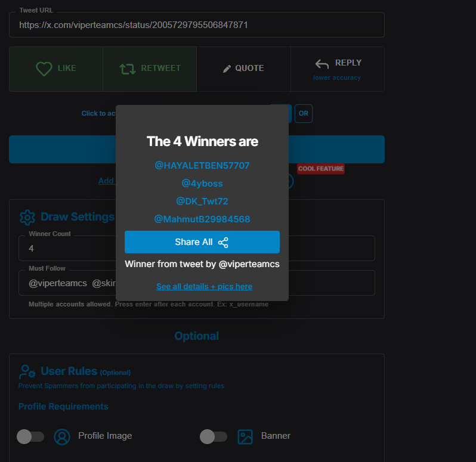Click the share icon in Share All
Image resolution: width=476 pixels, height=462 pixels.
[x=223, y=243]
